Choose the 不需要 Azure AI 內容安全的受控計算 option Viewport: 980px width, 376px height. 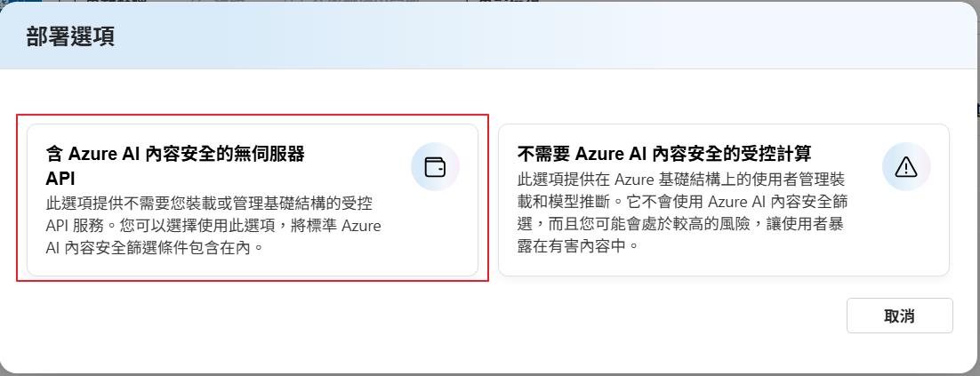[x=723, y=199]
